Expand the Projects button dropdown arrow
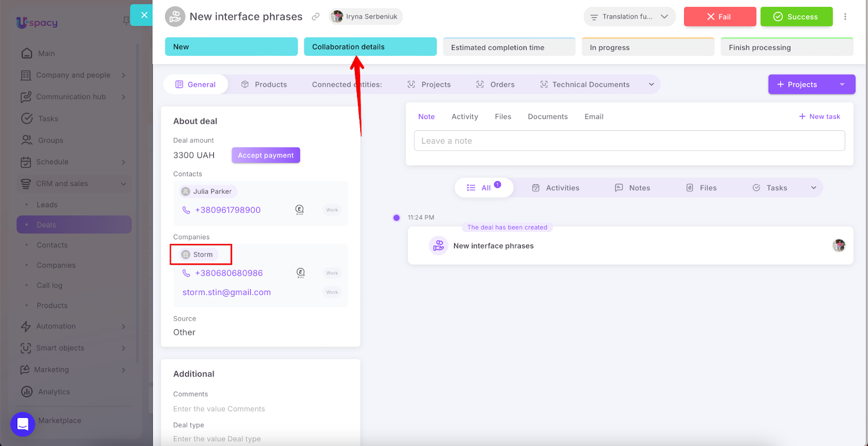The image size is (868, 446). pyautogui.click(x=842, y=85)
